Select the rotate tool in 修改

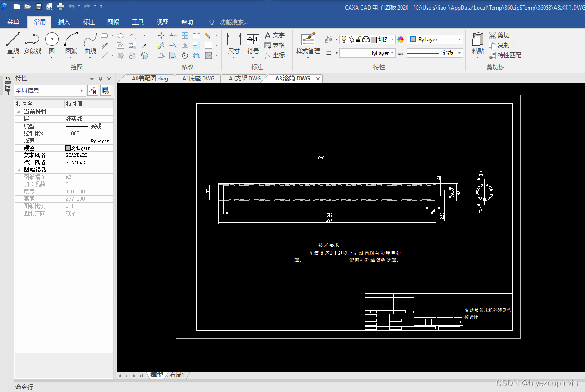coord(185,55)
